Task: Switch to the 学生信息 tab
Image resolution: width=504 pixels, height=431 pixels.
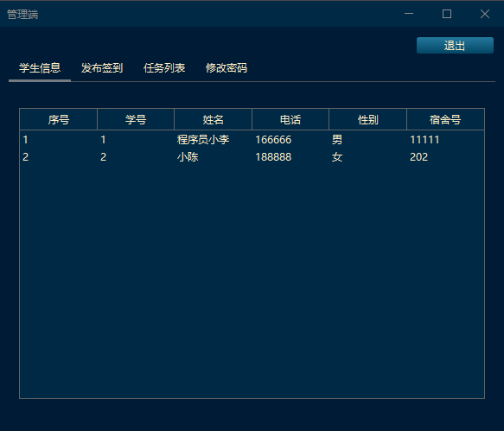Action: (x=40, y=68)
